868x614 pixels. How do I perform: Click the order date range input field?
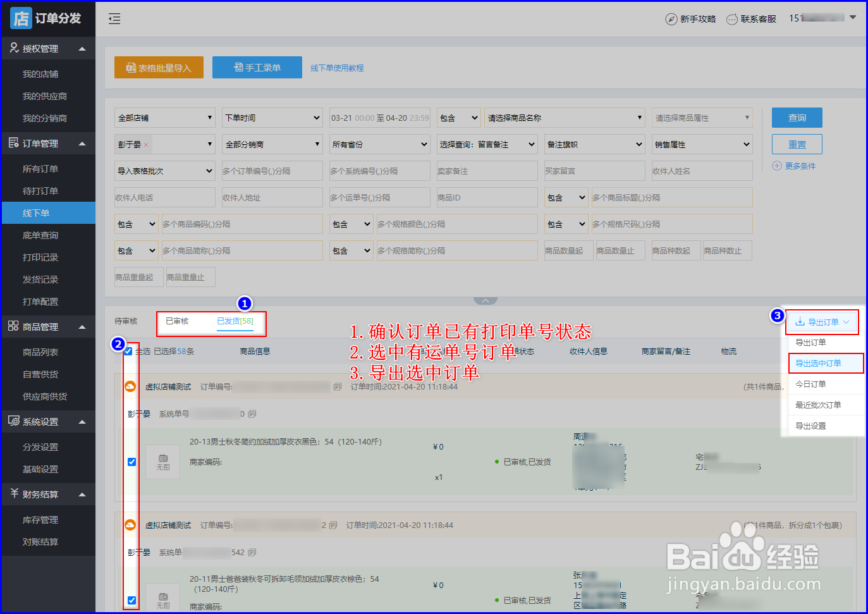379,118
